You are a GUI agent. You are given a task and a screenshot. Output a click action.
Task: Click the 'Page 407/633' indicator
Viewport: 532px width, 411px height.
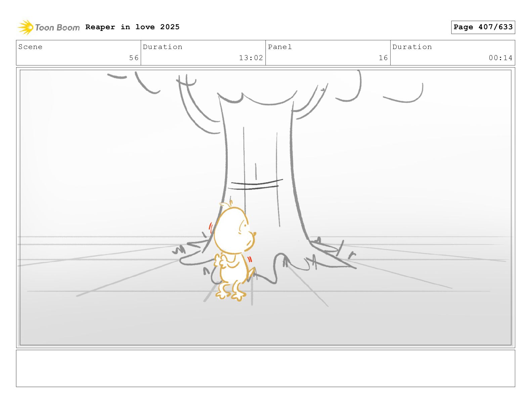coord(483,27)
